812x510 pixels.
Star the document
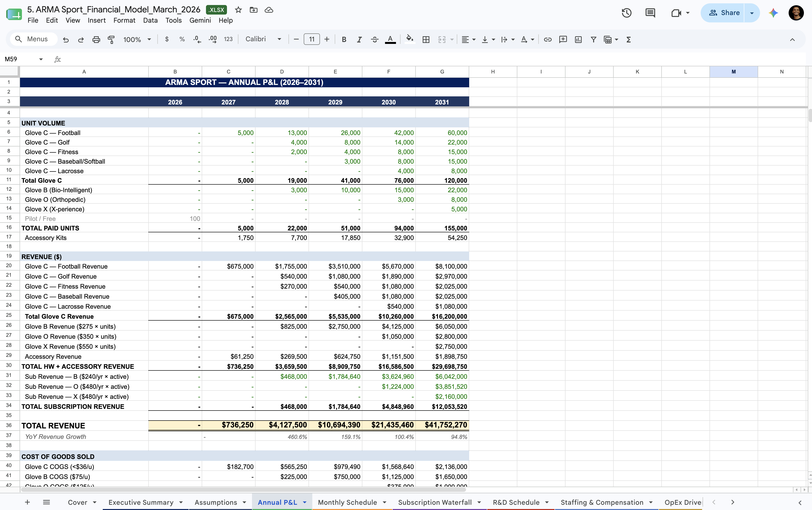(238, 10)
